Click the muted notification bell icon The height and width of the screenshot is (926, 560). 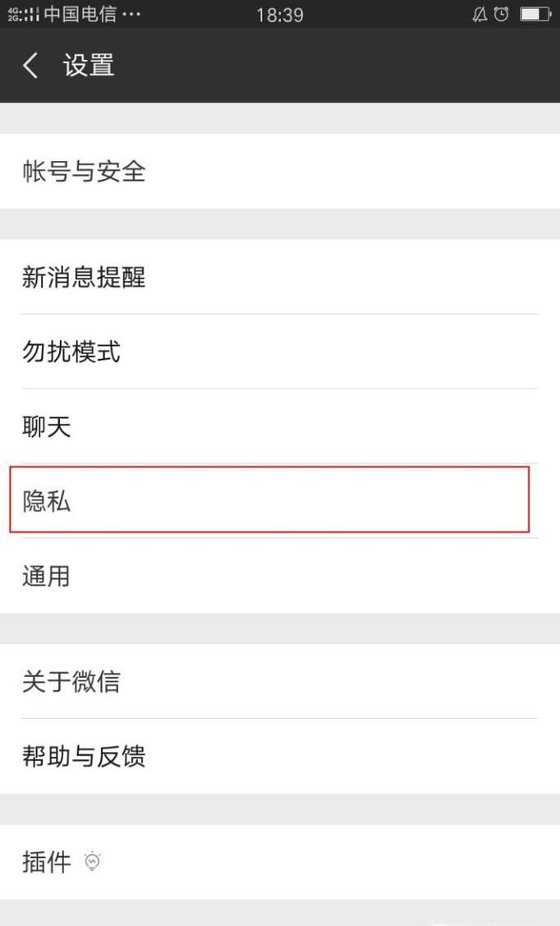tap(480, 13)
